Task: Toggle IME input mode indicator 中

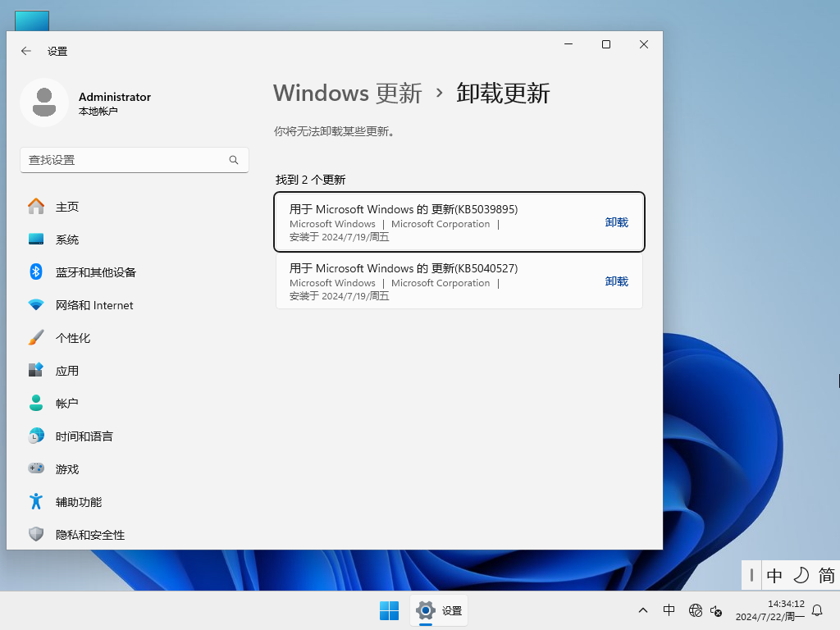Action: [x=774, y=575]
